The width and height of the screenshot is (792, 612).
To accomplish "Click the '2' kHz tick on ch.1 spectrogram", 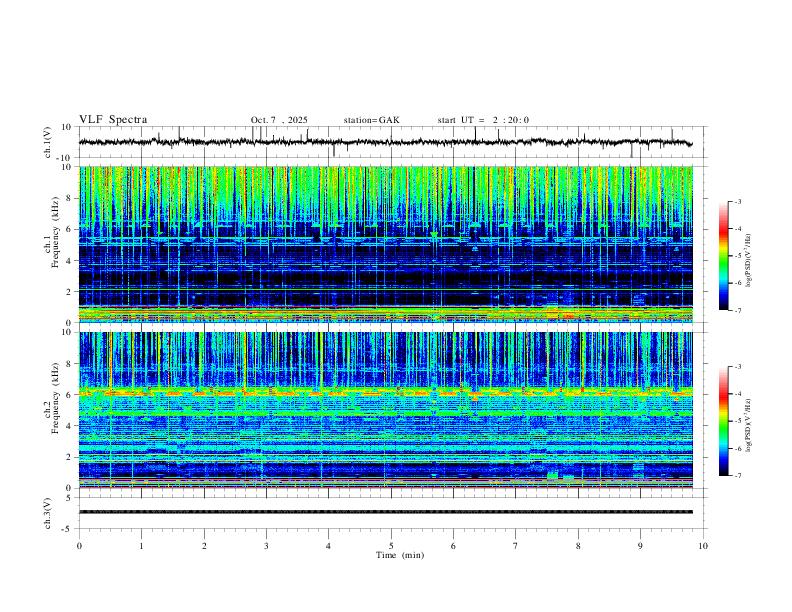I will 70,291.
